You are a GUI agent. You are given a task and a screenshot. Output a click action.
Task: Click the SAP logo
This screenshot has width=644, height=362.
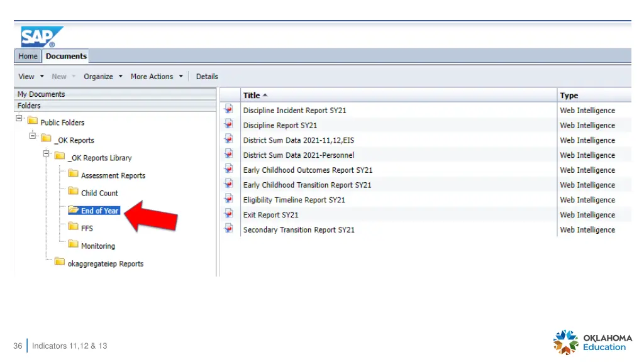[x=42, y=37]
